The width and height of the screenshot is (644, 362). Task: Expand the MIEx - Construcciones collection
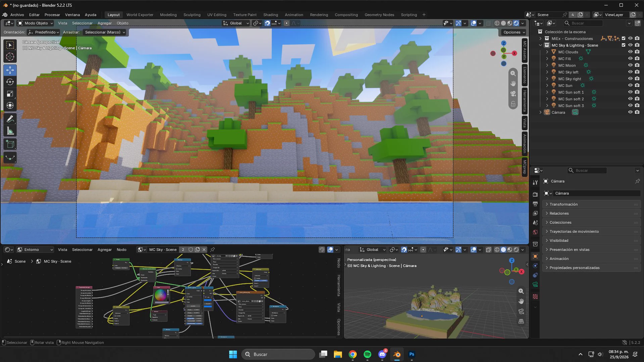pyautogui.click(x=540, y=39)
